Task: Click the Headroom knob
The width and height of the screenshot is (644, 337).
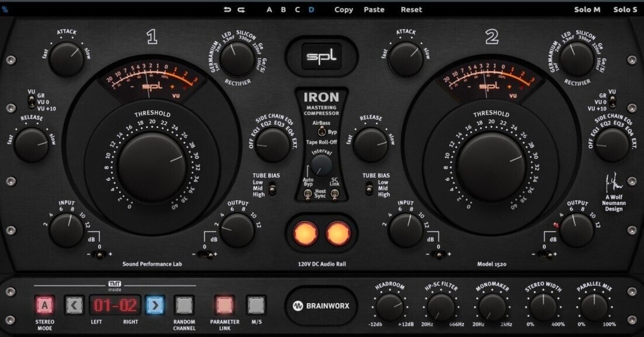Action: [x=390, y=307]
